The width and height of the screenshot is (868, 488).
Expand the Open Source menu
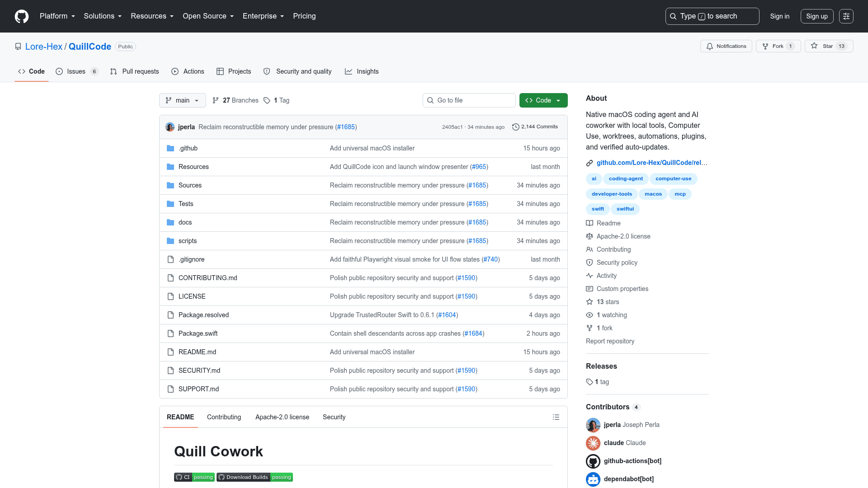[208, 16]
